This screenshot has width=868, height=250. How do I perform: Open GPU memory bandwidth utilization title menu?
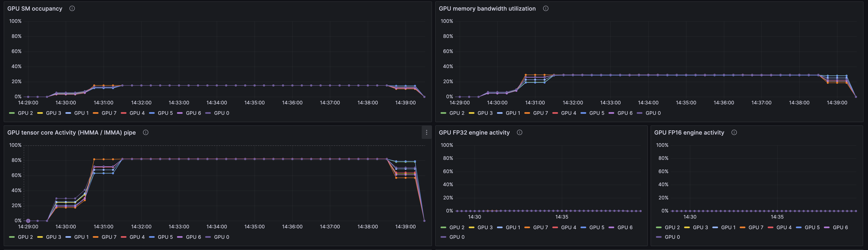(487, 8)
